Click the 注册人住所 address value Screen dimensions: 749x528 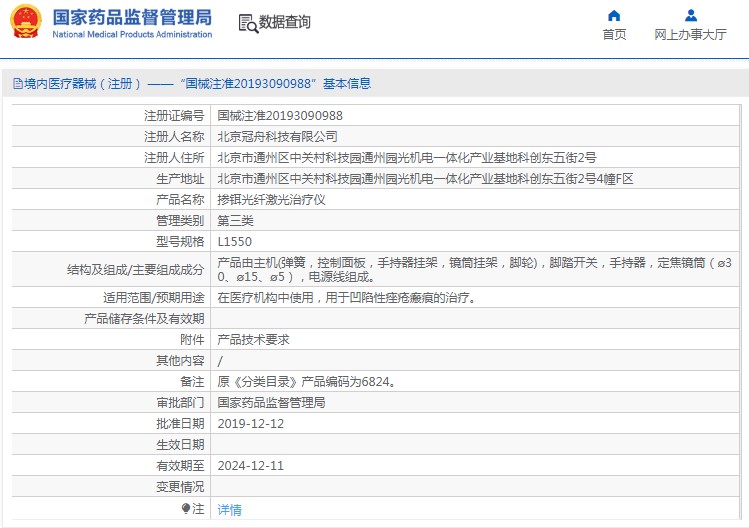[x=407, y=158]
